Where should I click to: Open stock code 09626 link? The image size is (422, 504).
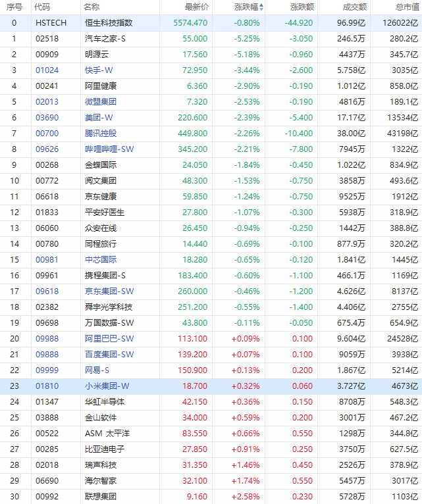[x=47, y=149]
